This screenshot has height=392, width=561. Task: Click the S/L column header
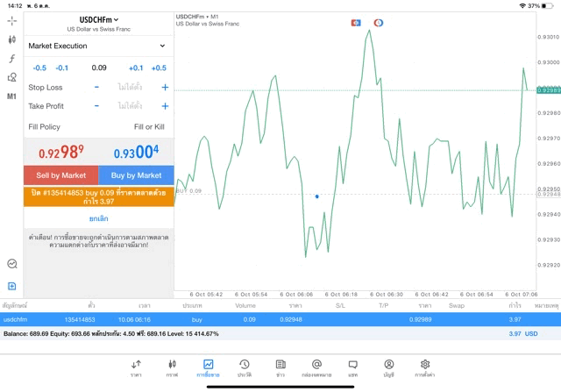(340, 305)
